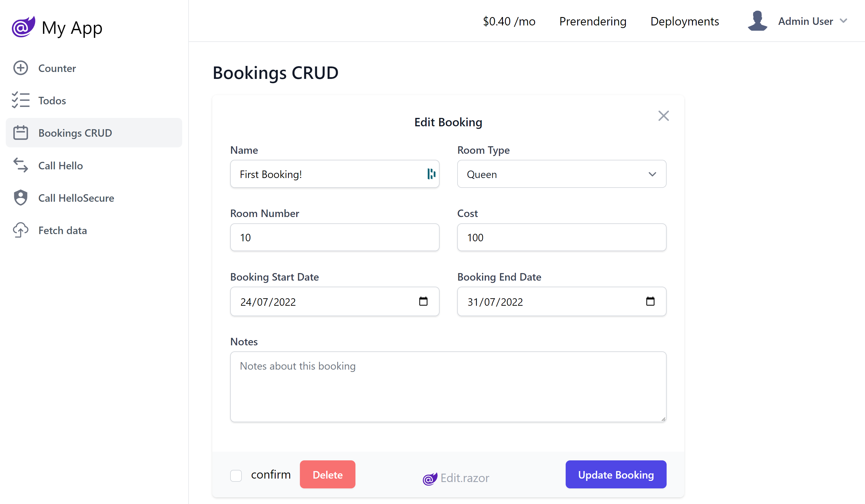Close the Edit Booking form
865x504 pixels.
(x=663, y=116)
